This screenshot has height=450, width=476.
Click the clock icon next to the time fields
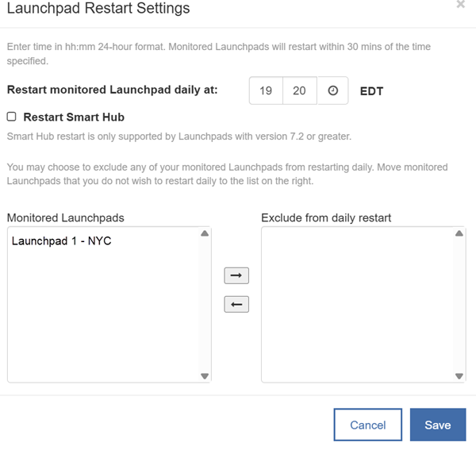(x=333, y=91)
